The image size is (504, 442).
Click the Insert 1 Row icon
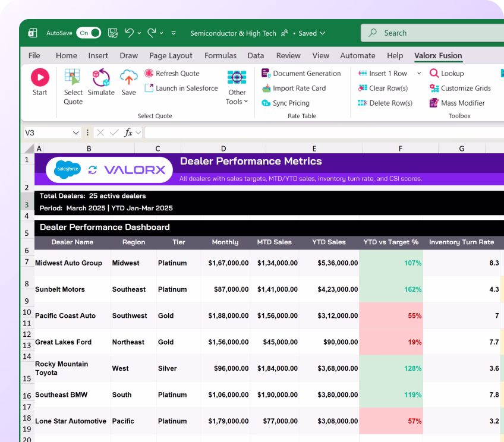[x=363, y=73]
